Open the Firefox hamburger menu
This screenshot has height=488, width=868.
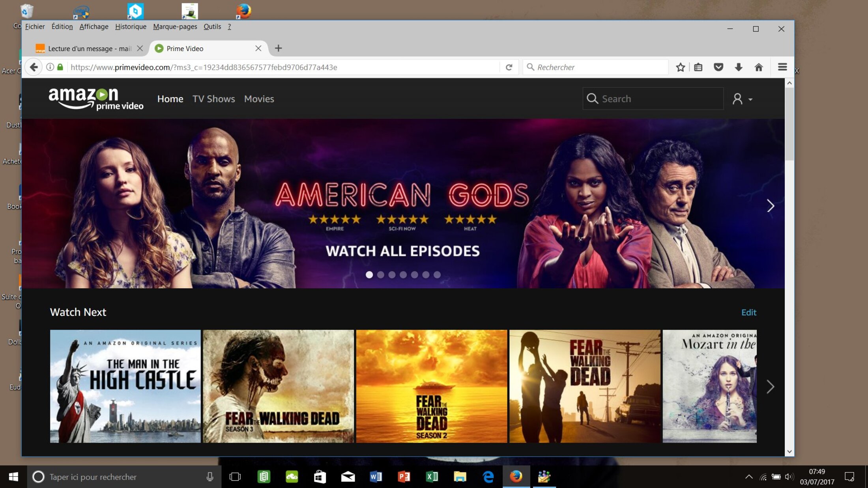click(x=782, y=67)
